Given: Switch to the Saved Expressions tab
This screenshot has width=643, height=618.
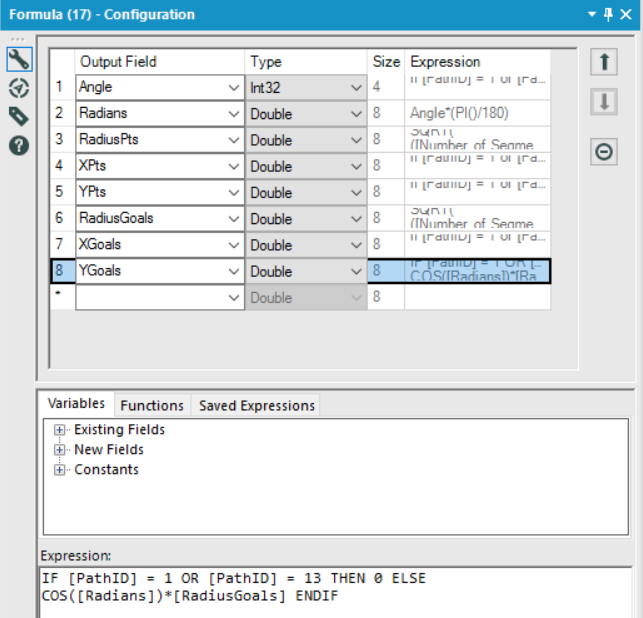Looking at the screenshot, I should (257, 405).
